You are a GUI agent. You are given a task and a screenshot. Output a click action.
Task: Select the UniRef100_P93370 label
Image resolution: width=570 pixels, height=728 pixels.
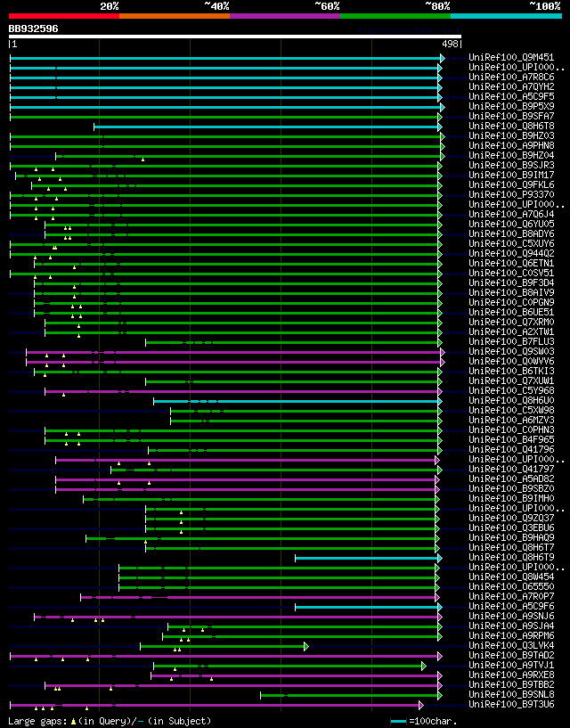click(511, 194)
